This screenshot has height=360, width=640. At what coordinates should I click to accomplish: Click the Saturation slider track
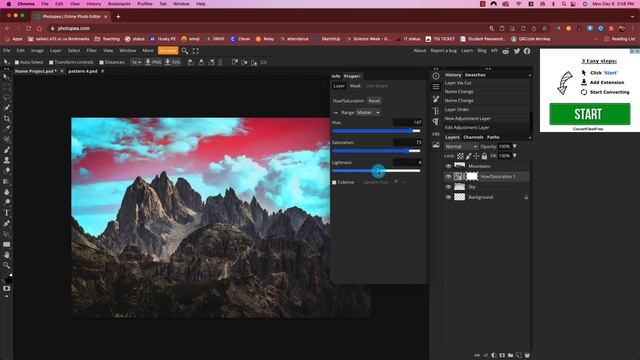click(376, 151)
